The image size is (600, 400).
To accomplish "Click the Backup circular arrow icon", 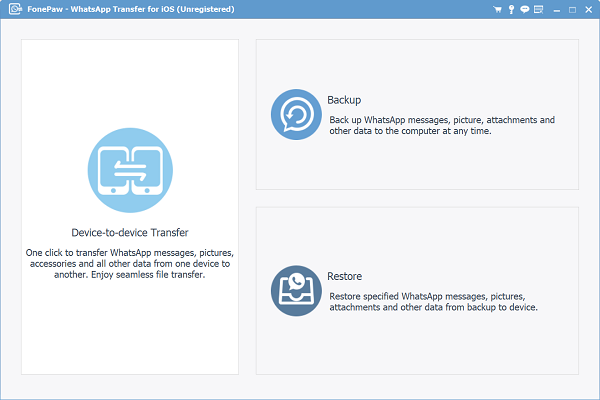I will [296, 114].
